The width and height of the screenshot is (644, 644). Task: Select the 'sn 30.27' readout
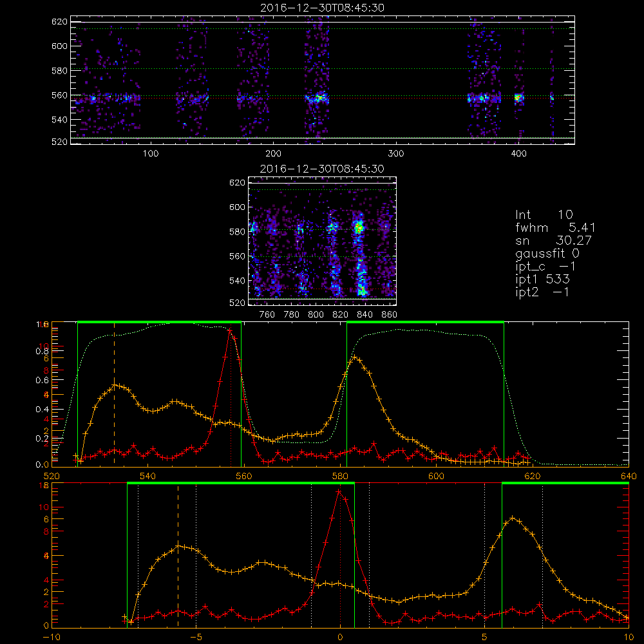[553, 240]
